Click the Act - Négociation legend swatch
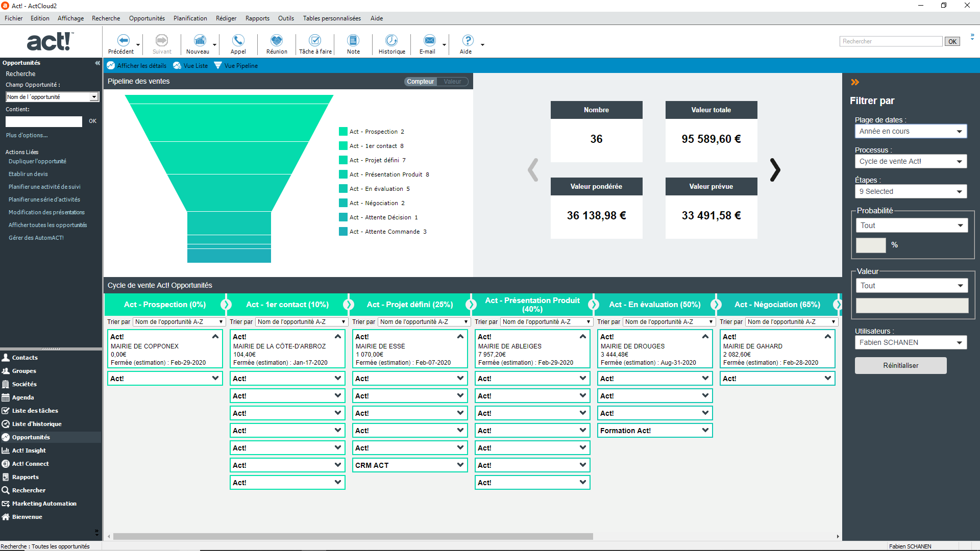The height and width of the screenshot is (551, 980). coord(343,203)
